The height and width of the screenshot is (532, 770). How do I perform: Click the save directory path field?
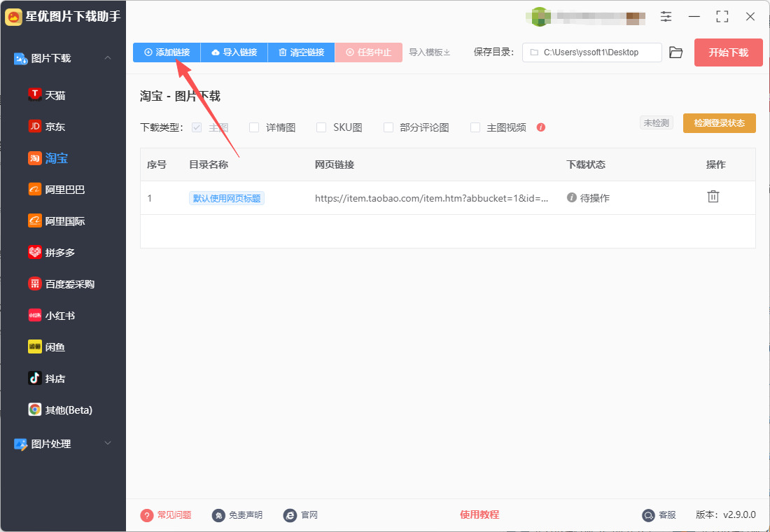[591, 52]
